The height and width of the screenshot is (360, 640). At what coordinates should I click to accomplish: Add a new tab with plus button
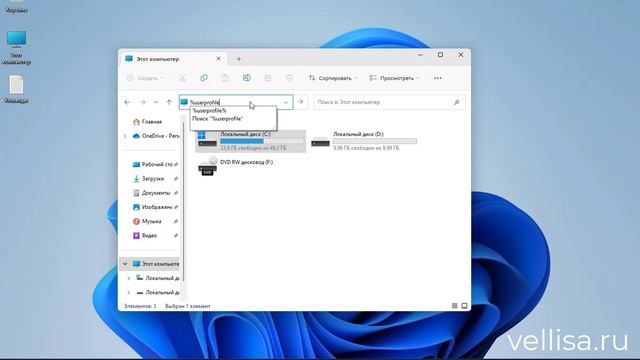pos(239,59)
